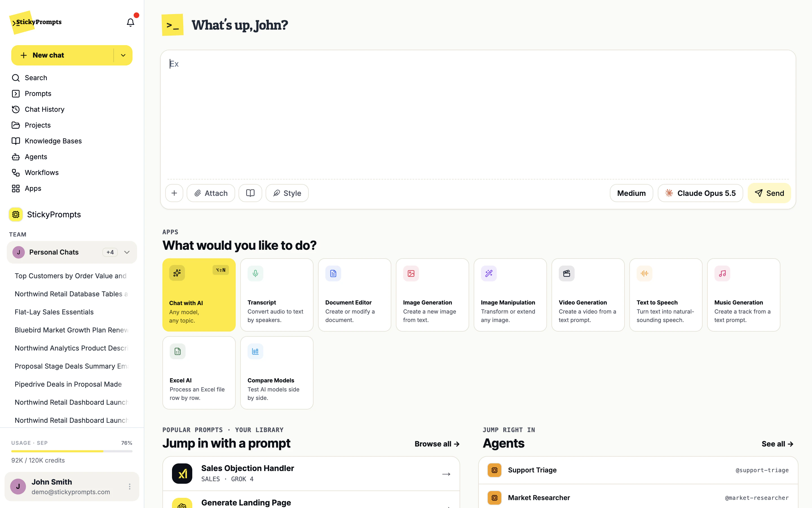Click the +4 badge beside Personal Chats
Viewport: 812px width, 508px height.
(110, 252)
